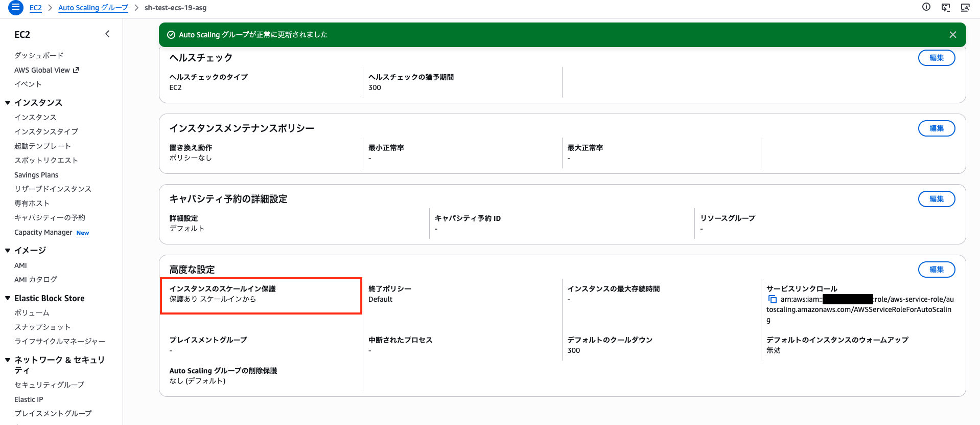Image resolution: width=980 pixels, height=425 pixels.
Task: Copy the service-linked role ARN
Action: point(772,299)
